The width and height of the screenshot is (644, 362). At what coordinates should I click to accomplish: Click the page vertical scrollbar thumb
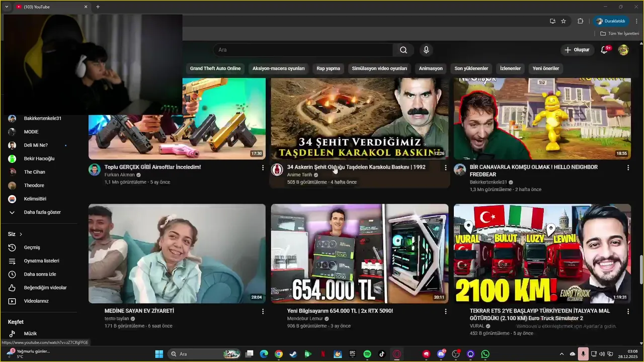(x=641, y=270)
